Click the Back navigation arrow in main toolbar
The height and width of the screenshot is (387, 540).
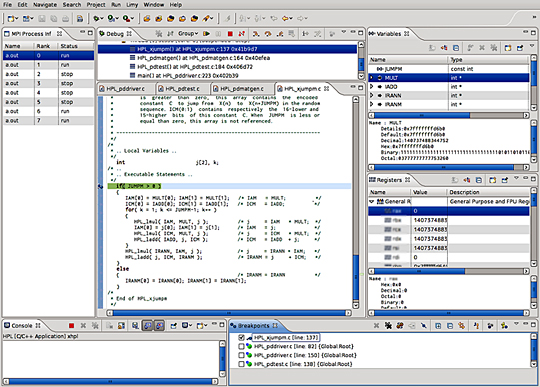tap(285, 18)
